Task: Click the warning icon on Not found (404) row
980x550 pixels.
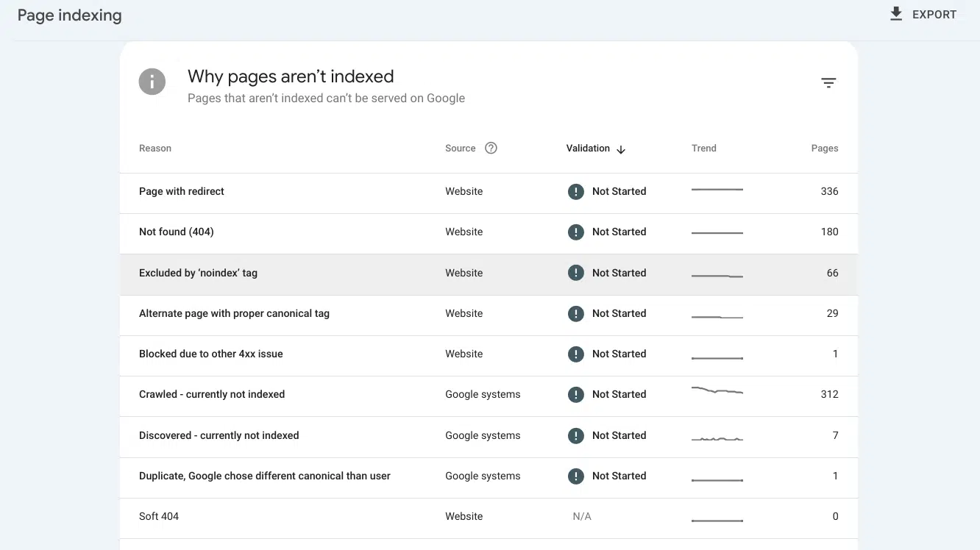Action: (x=576, y=232)
